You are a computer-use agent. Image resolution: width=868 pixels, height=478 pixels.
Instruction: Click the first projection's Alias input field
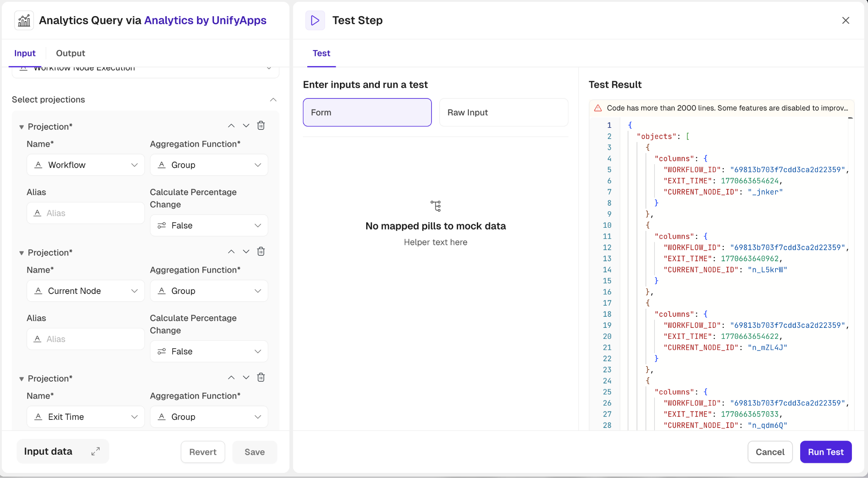click(x=86, y=213)
